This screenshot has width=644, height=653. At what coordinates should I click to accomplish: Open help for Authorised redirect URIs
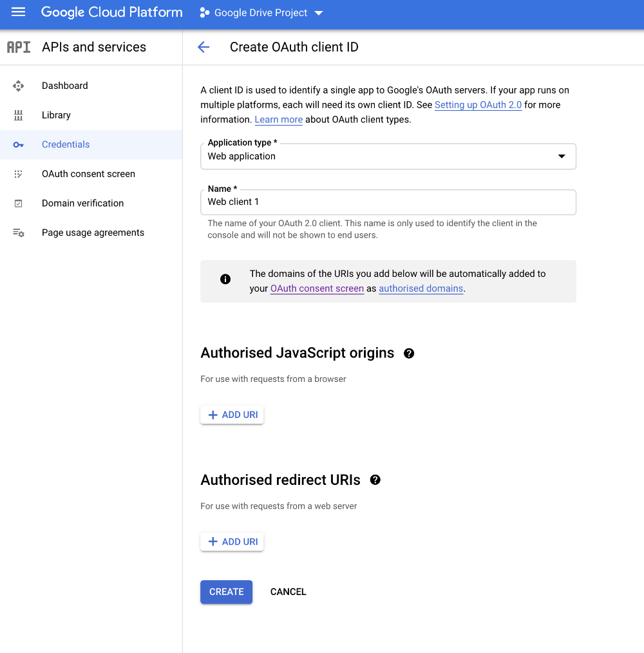click(375, 480)
